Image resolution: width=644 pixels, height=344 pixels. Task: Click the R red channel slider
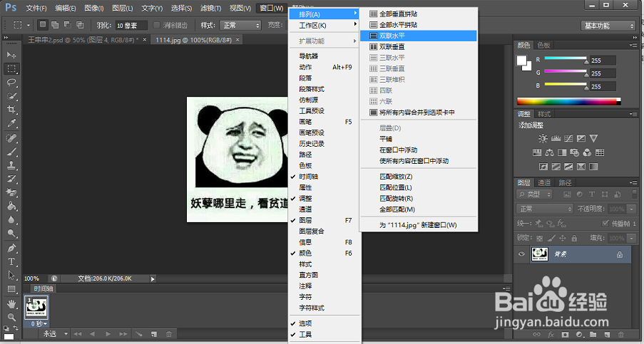point(566,59)
